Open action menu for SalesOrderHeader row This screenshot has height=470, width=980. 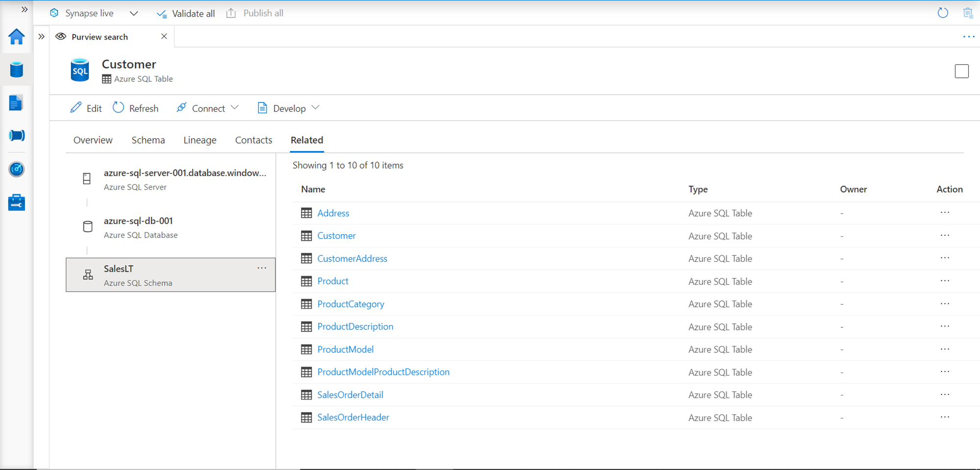point(945,417)
